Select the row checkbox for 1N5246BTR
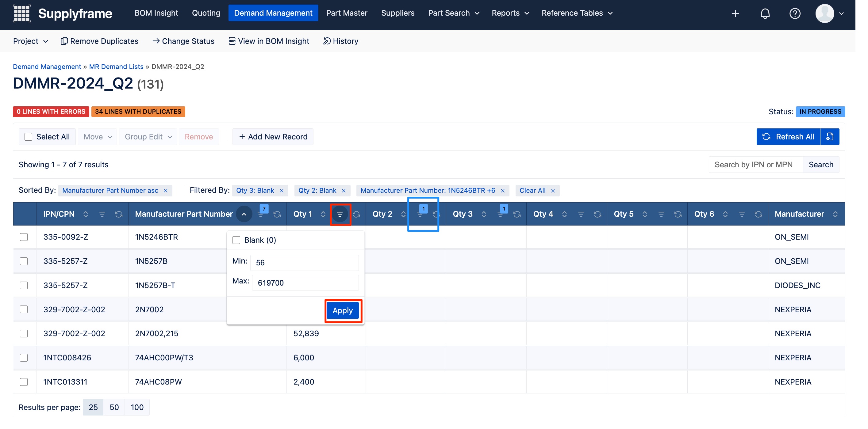 [x=24, y=237]
